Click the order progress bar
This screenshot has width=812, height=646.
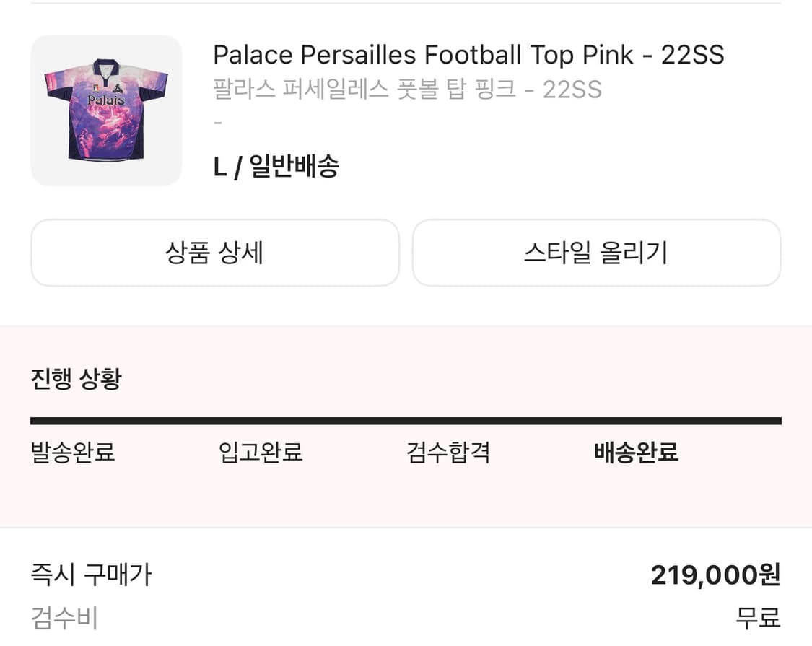[406, 419]
